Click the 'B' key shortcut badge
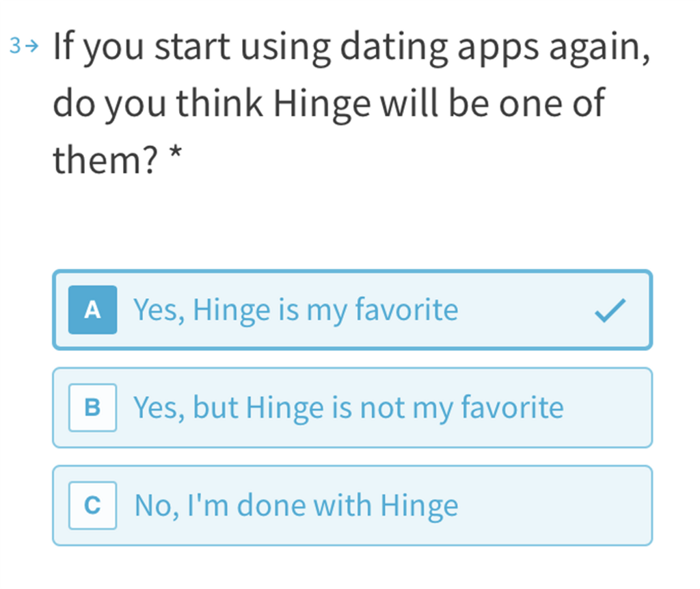Viewport: 700px width, 589px height. tap(92, 408)
